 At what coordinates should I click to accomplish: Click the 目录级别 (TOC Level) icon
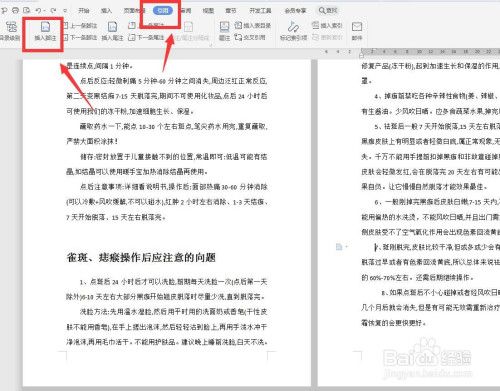point(11,27)
